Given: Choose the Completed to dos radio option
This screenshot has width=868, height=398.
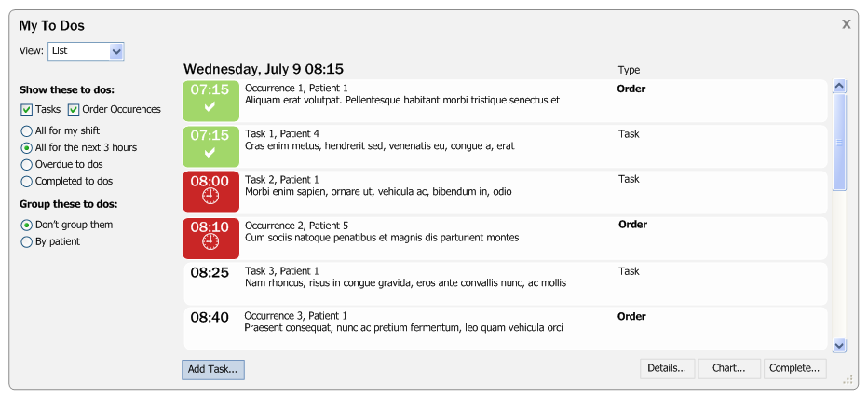Looking at the screenshot, I should point(27,182).
